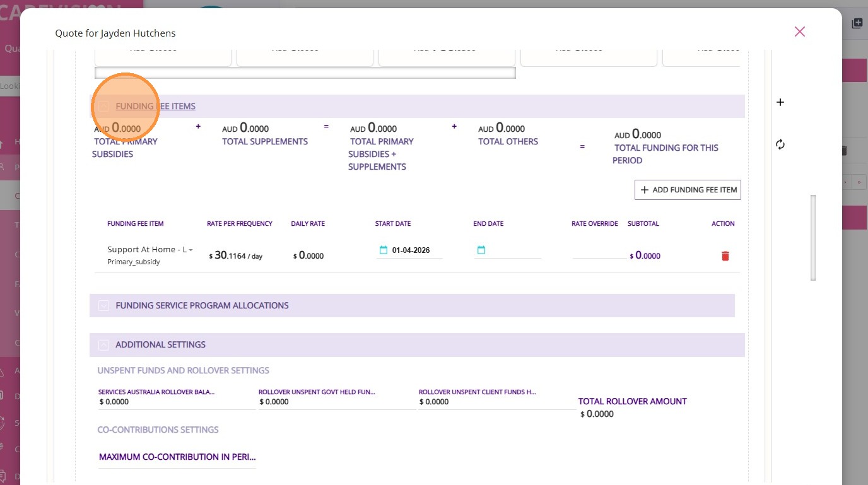The height and width of the screenshot is (485, 868).
Task: Click the Total Rollover Amount label
Action: click(x=633, y=402)
